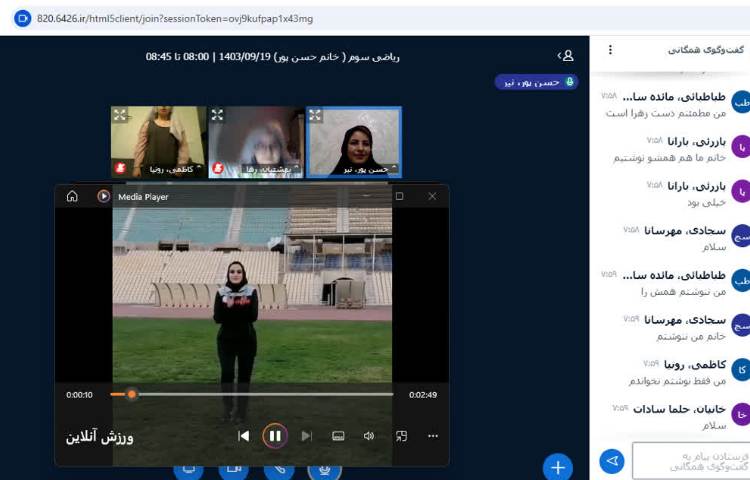750x480 pixels.
Task: Close the Media Player window
Action: [432, 196]
